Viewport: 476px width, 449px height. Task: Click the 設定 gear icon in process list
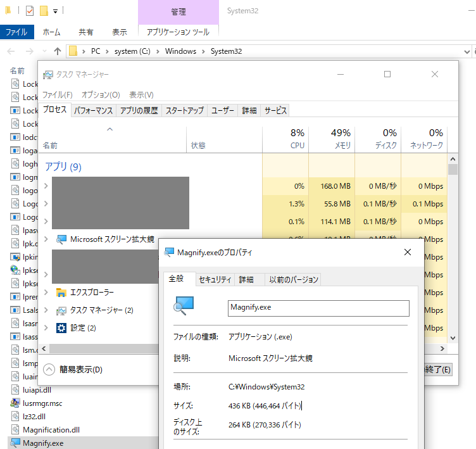[61, 328]
